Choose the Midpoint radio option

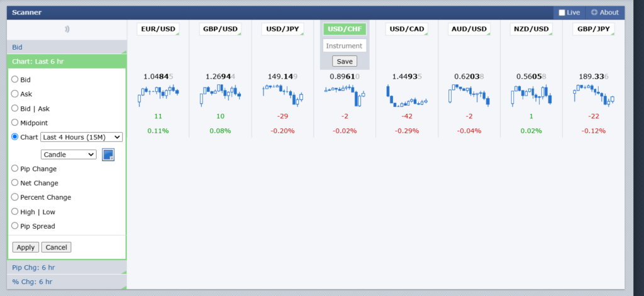[16, 123]
